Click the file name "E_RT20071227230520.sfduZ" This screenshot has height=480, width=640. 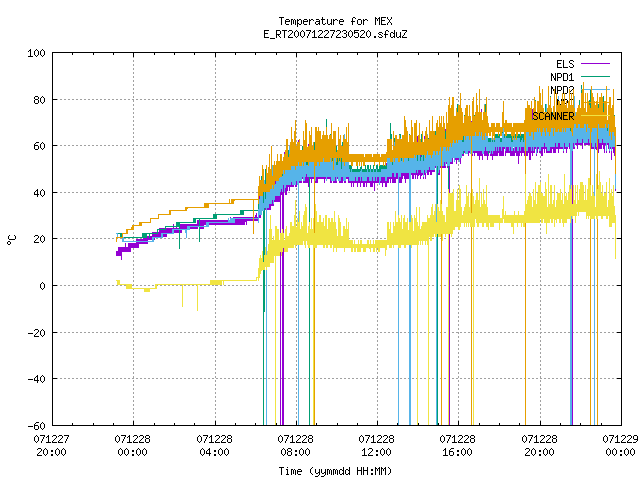tap(335, 34)
